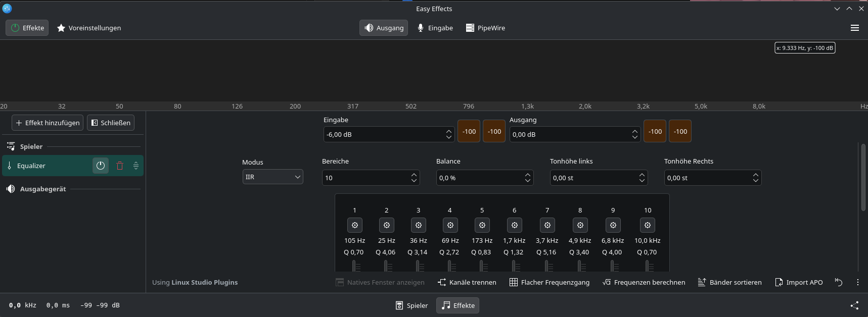Switch to PipeWire tab

coord(485,28)
